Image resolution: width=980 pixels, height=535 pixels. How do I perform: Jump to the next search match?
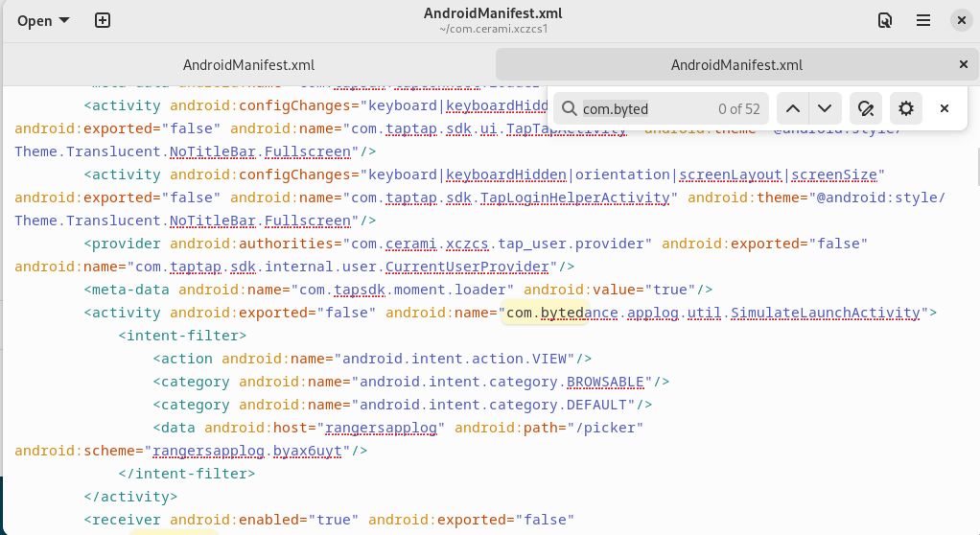(x=825, y=108)
